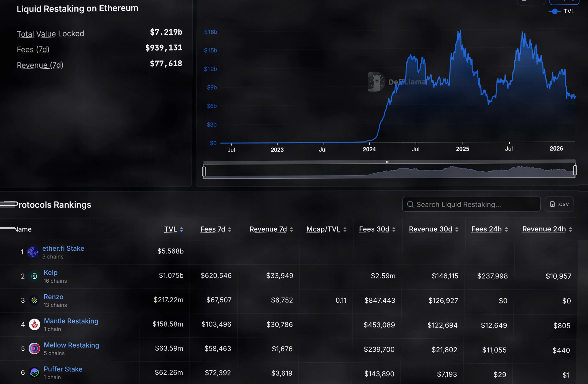The image size is (588, 384).
Task: Grab the right handle of the chart range slider
Action: click(x=575, y=170)
